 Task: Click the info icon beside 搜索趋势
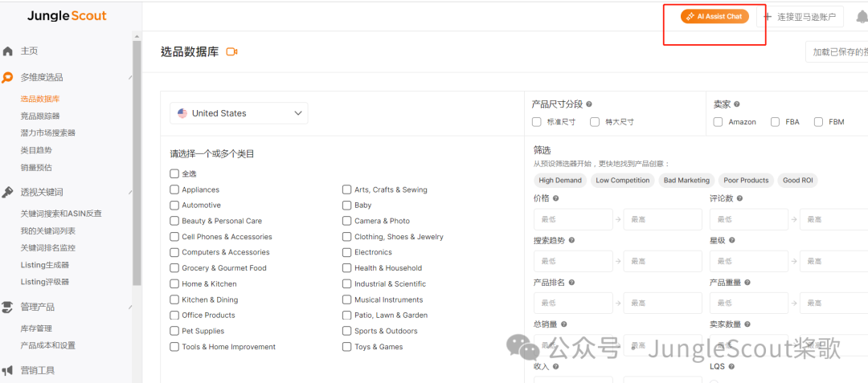(571, 240)
